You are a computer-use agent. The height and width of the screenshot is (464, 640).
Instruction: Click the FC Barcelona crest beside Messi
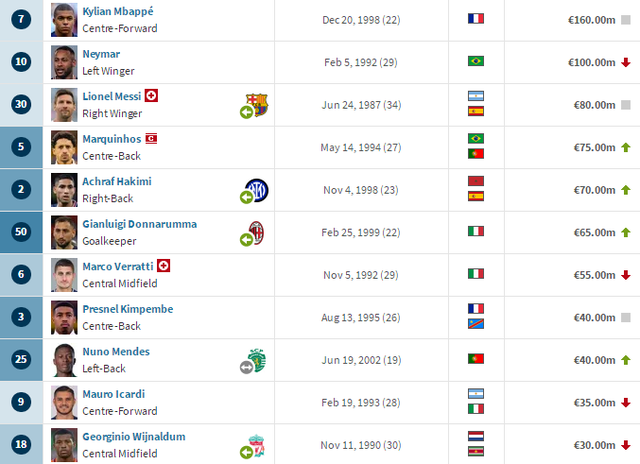click(x=257, y=105)
